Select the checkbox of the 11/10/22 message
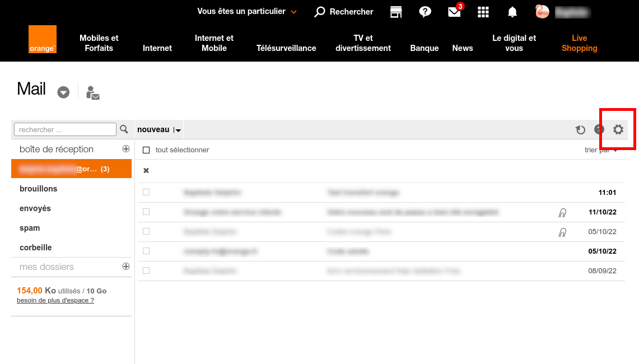The image size is (639, 364). [x=146, y=212]
